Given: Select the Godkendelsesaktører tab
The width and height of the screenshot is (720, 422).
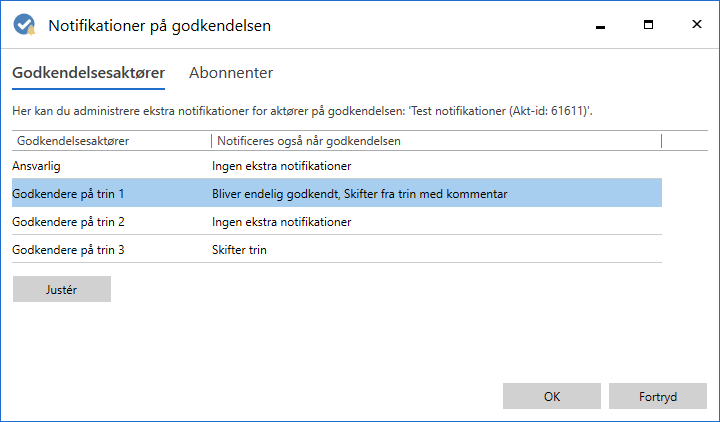Looking at the screenshot, I should click(x=88, y=73).
